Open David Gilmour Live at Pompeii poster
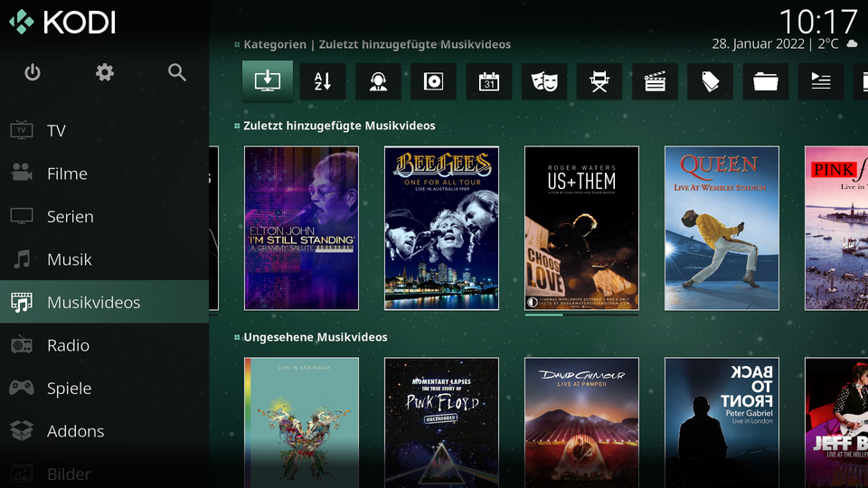The image size is (868, 488). 581,423
